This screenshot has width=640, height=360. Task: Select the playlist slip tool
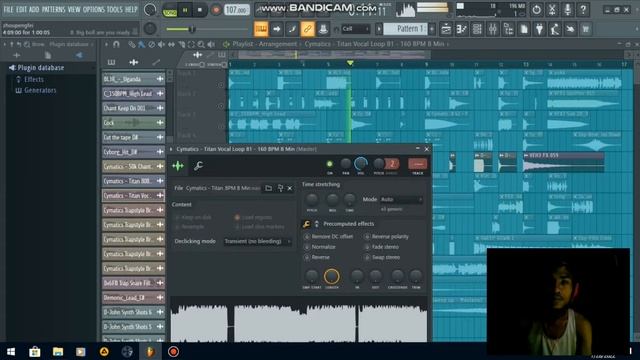171,44
